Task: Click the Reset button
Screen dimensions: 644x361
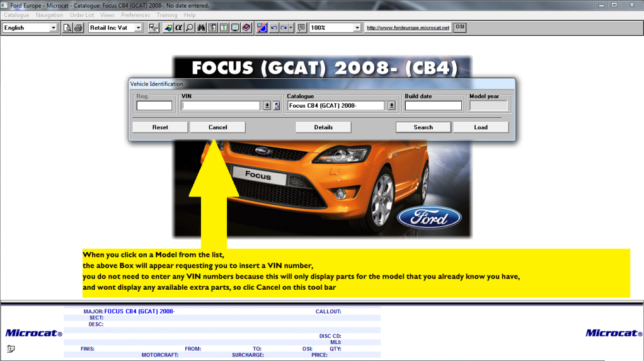Action: (160, 127)
